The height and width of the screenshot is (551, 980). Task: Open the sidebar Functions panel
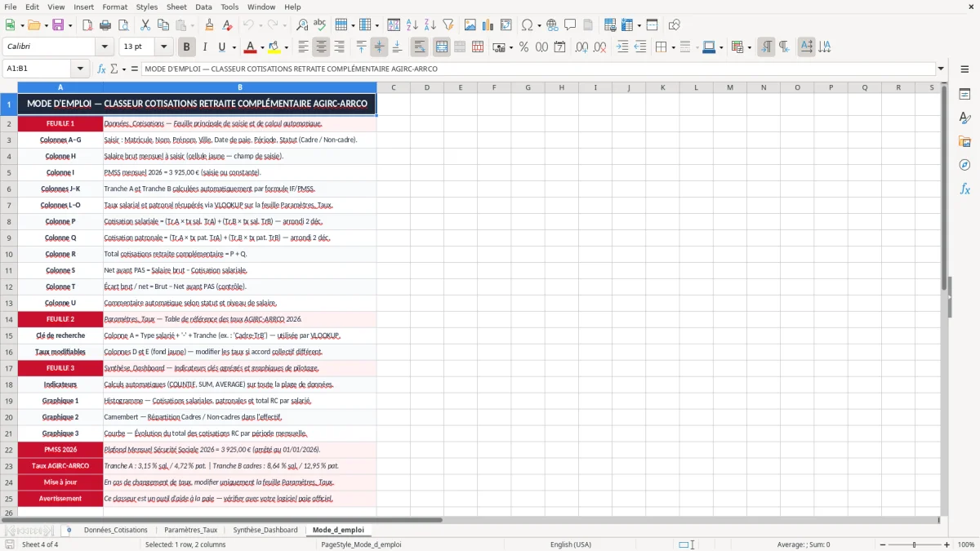click(964, 189)
